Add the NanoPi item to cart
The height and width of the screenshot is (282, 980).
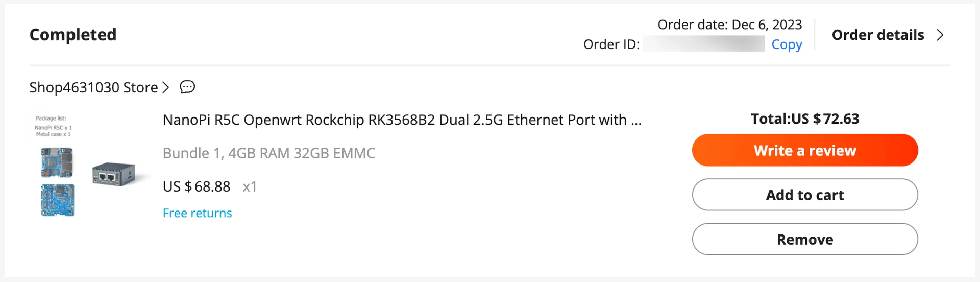pyautogui.click(x=804, y=195)
